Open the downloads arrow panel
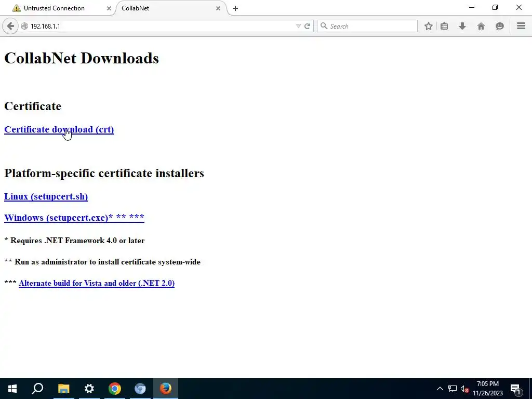Image resolution: width=532 pixels, height=399 pixels. pos(462,26)
